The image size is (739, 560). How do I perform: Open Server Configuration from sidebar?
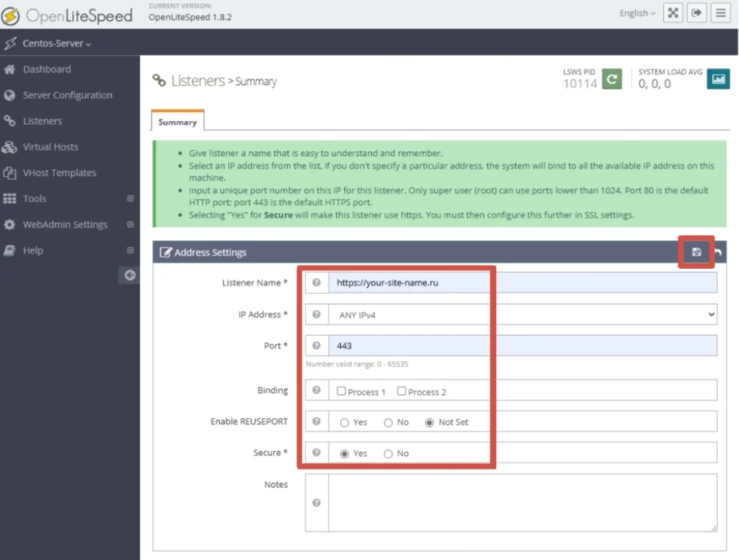(x=67, y=95)
